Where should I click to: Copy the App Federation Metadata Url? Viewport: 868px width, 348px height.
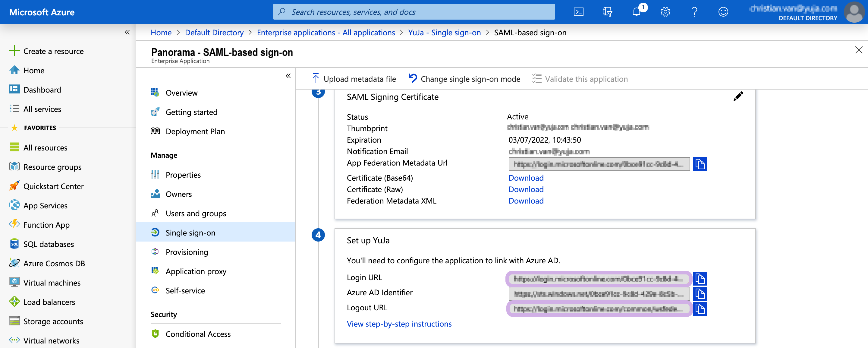[700, 164]
